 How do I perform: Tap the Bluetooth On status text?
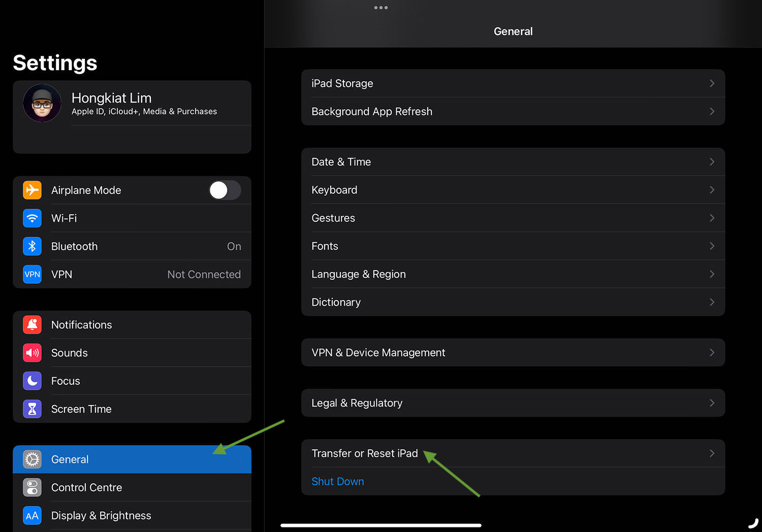[x=234, y=246]
